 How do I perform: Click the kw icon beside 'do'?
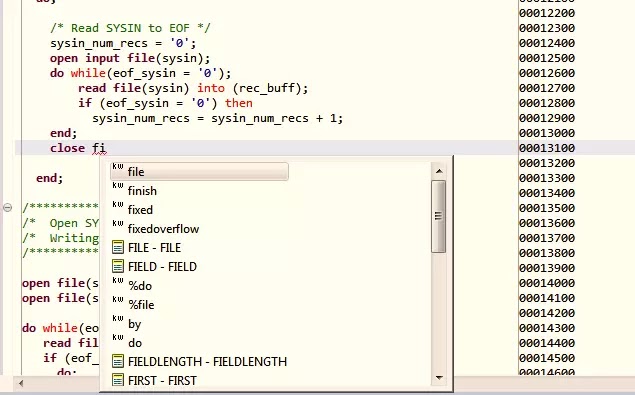point(118,337)
